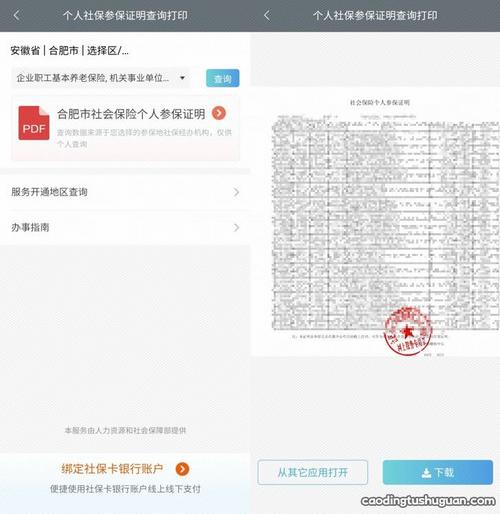
Task: Go back using right screen's back arrow
Action: (267, 15)
